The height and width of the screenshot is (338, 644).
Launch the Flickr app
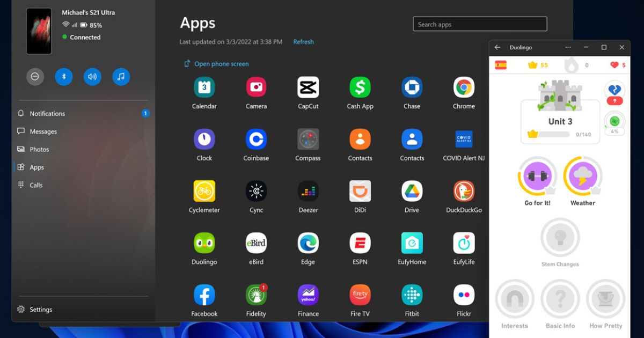click(464, 295)
